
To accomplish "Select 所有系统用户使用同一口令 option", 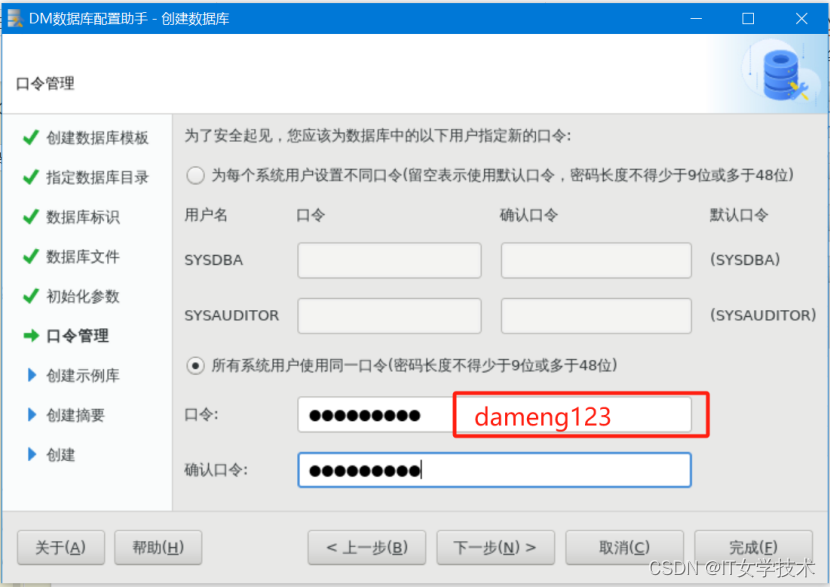I will click(x=195, y=365).
